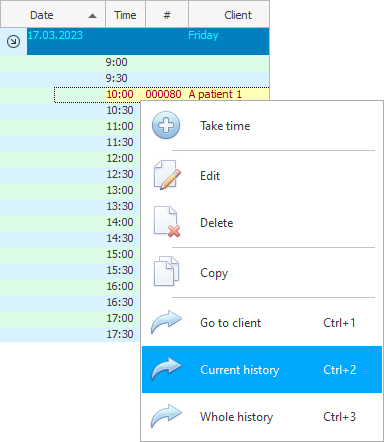Click the Ctrl+2 shortcut label
The width and height of the screenshot is (384, 442).
tap(340, 370)
